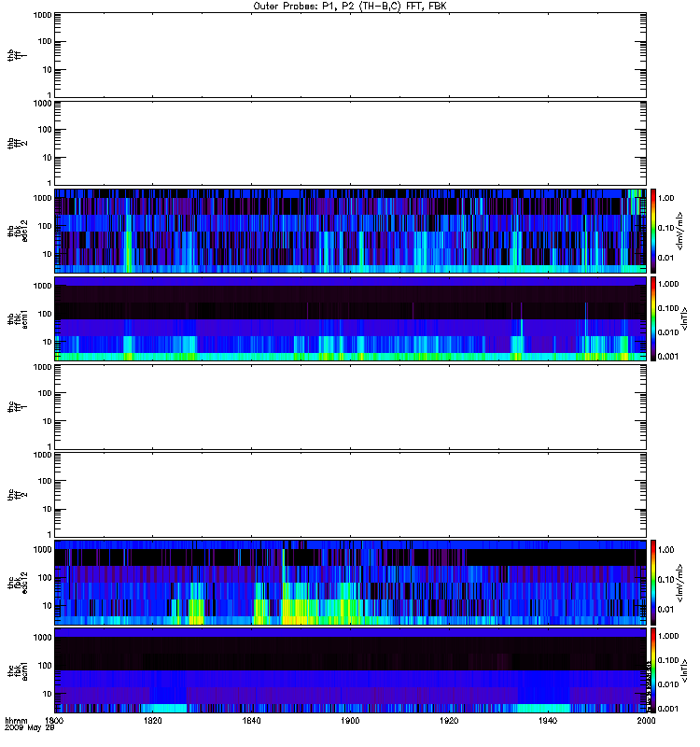Image resolution: width=700 pixels, height=747 pixels.
Task: Click the thb fbk scm1 spectrogram panel
Action: coord(350,318)
